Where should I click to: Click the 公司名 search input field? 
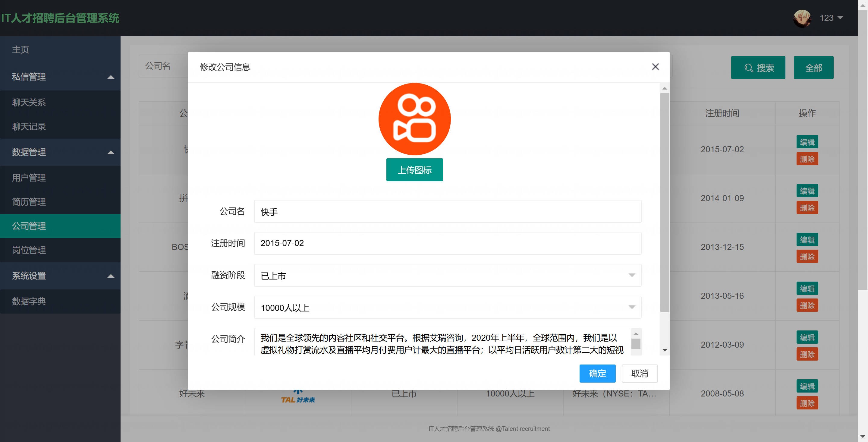pyautogui.click(x=163, y=66)
